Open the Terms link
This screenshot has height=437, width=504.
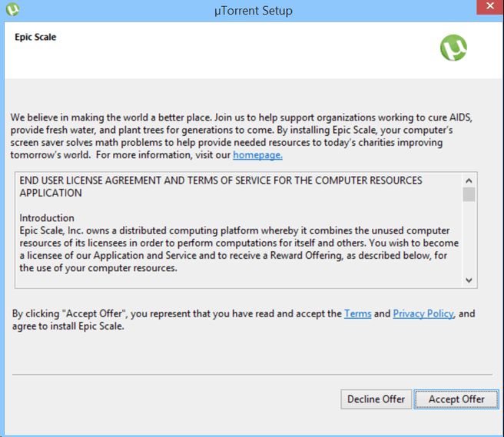(358, 313)
